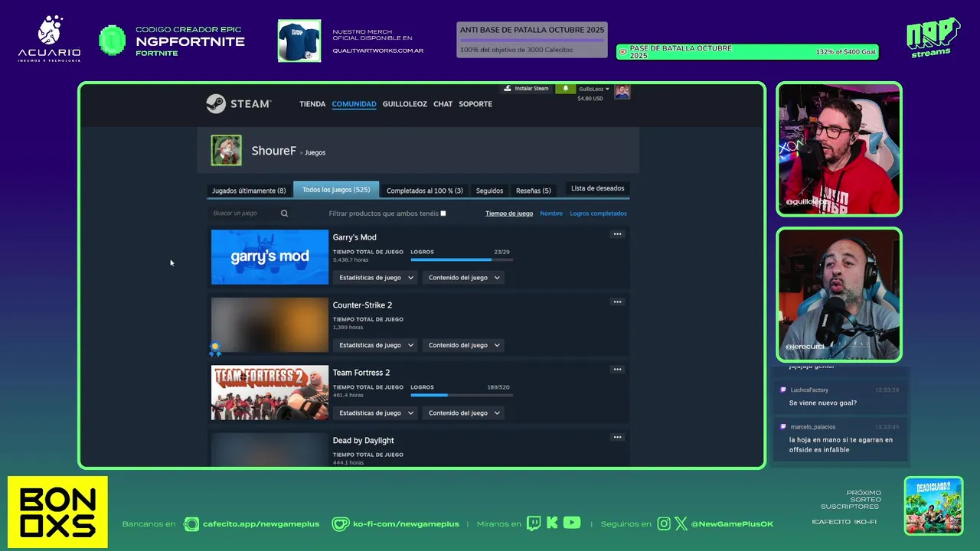
Task: Expand Estadísticas de juego for Counter-Strike 2
Action: [x=376, y=345]
